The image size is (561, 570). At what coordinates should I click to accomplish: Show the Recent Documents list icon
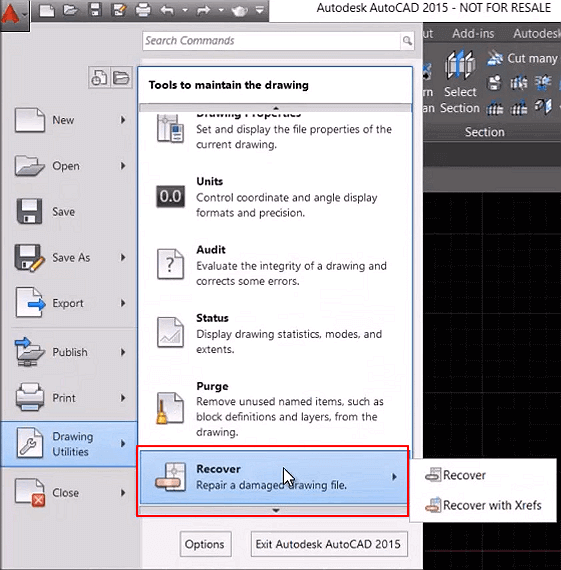pyautogui.click(x=99, y=77)
